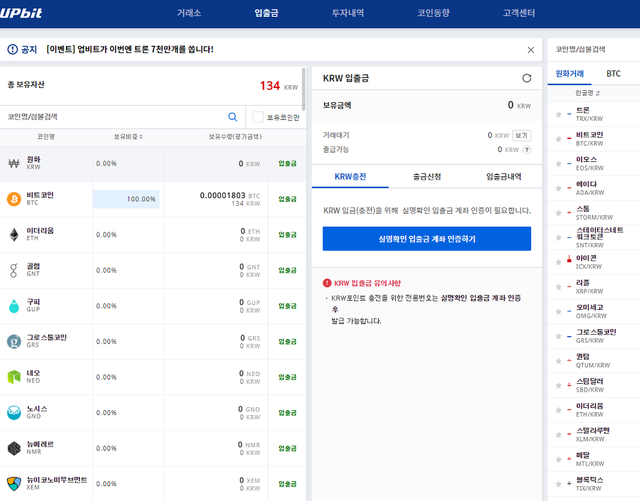Viewport: 640px width, 501px height.
Task: Click the NEO icon
Action: [x=14, y=377]
